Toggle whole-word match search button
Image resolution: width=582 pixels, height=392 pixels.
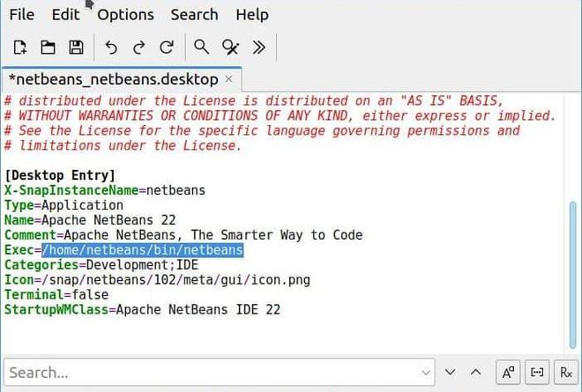click(537, 372)
